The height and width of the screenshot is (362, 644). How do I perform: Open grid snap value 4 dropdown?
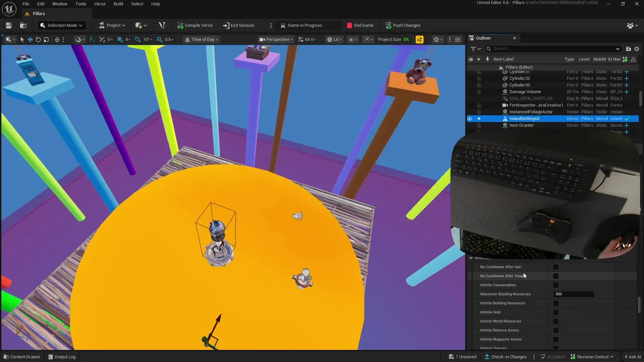click(128, 39)
